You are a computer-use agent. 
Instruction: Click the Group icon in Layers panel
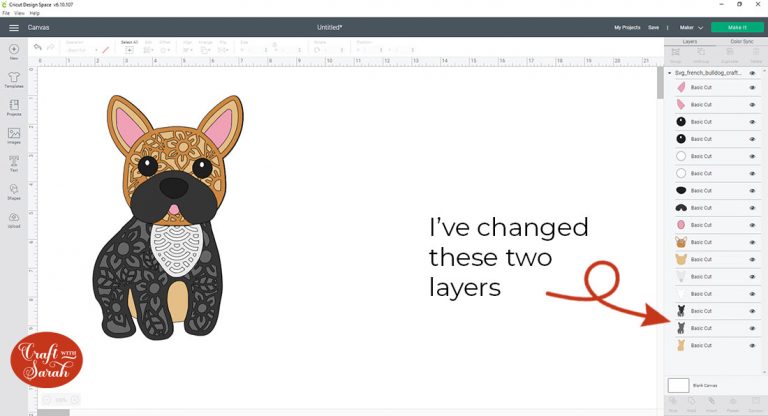click(x=675, y=54)
